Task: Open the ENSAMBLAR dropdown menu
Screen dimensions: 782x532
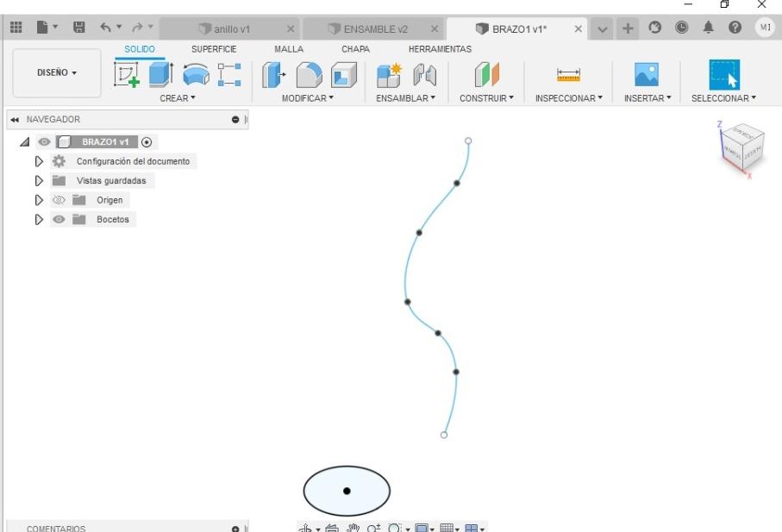Action: tap(405, 98)
